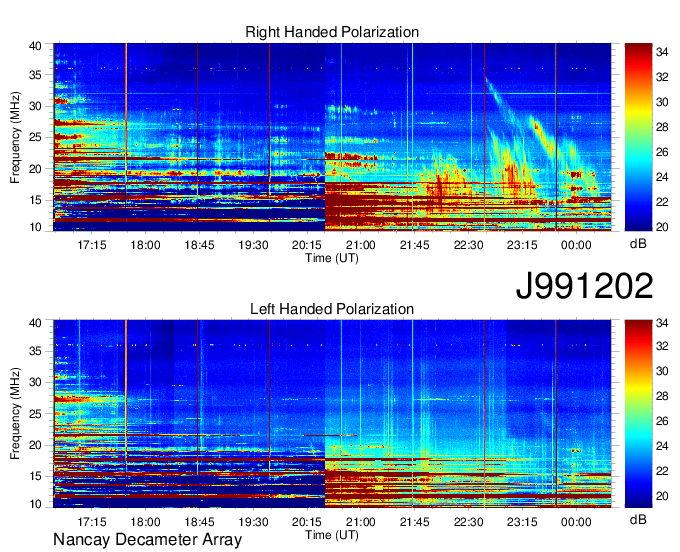Click the 23:15 time tick on the top plot

tap(522, 245)
